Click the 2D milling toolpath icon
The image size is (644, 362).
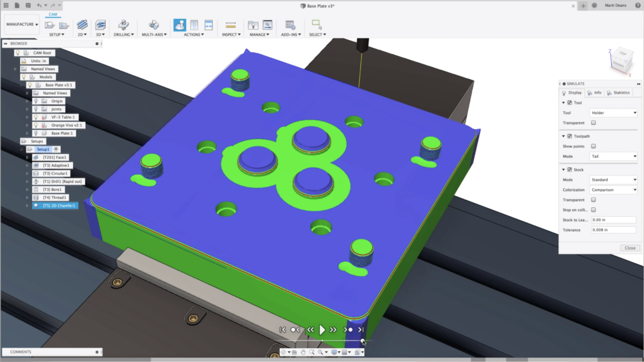pos(82,25)
